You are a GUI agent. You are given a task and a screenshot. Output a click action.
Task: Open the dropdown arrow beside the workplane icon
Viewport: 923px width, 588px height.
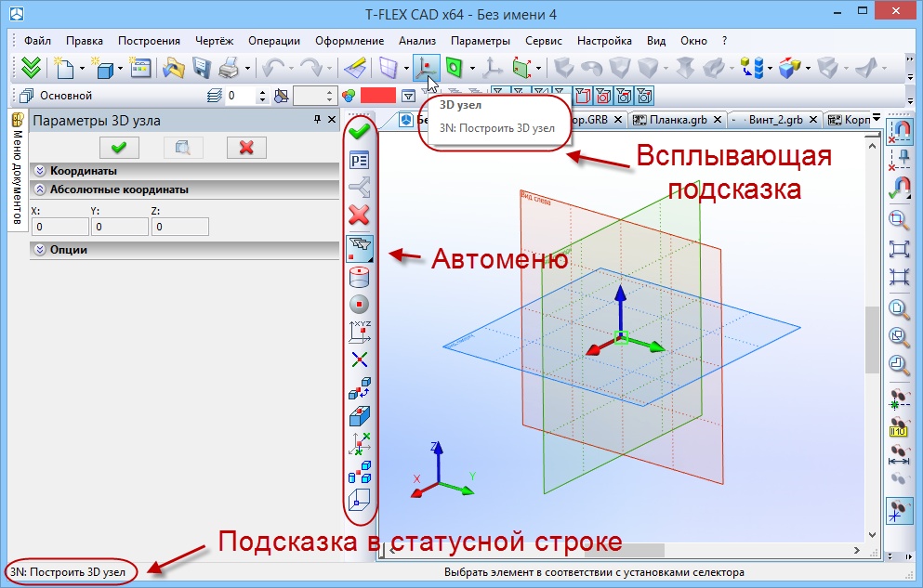(406, 68)
